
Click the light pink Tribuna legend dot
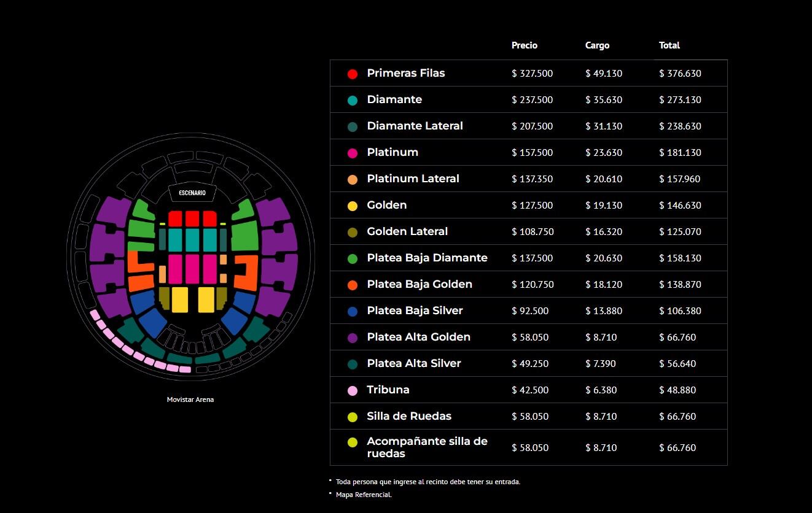[353, 390]
